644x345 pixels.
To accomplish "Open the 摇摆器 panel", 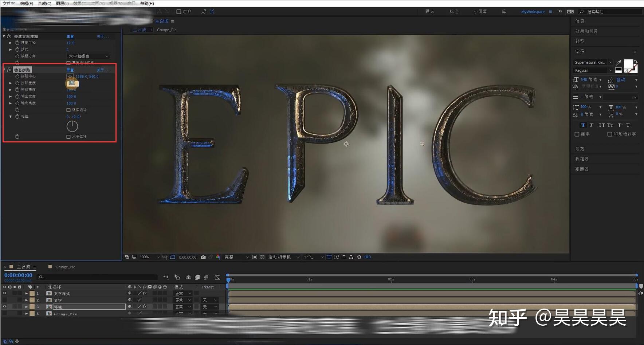I will pyautogui.click(x=582, y=159).
